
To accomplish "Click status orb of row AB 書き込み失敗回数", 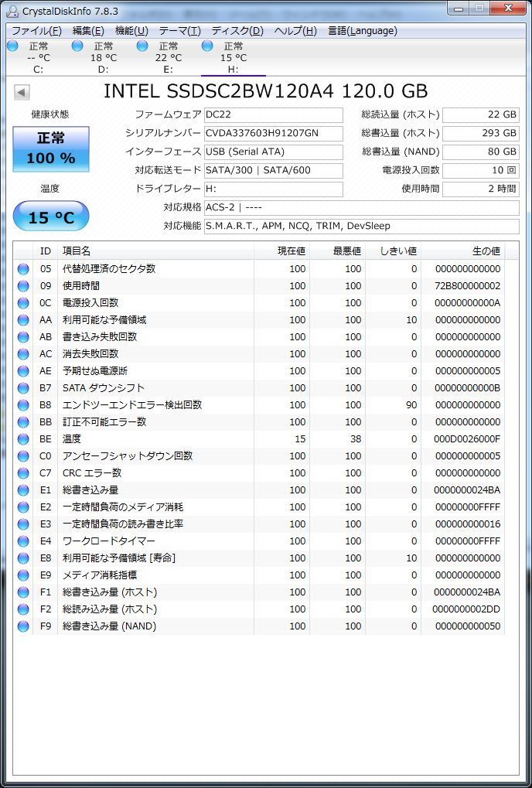I will coord(23,337).
